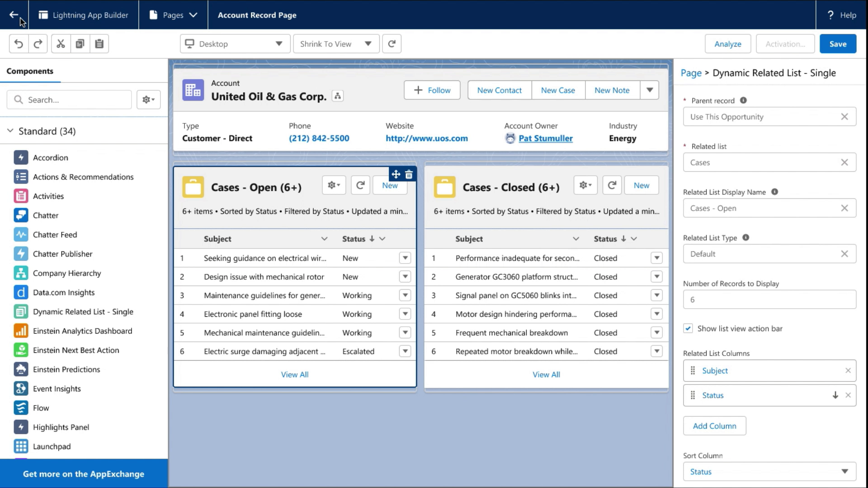Refresh the canvas view icon
Screen dimensions: 868x488
point(392,44)
